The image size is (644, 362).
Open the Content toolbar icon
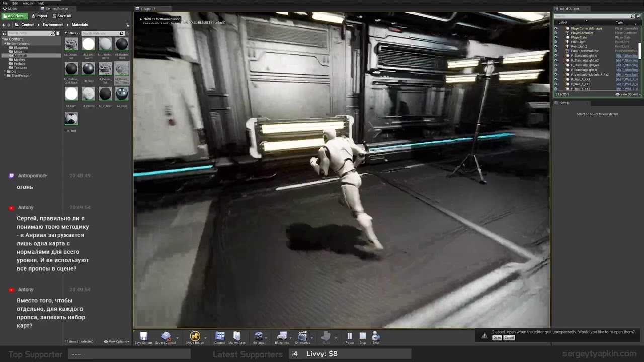point(220,337)
